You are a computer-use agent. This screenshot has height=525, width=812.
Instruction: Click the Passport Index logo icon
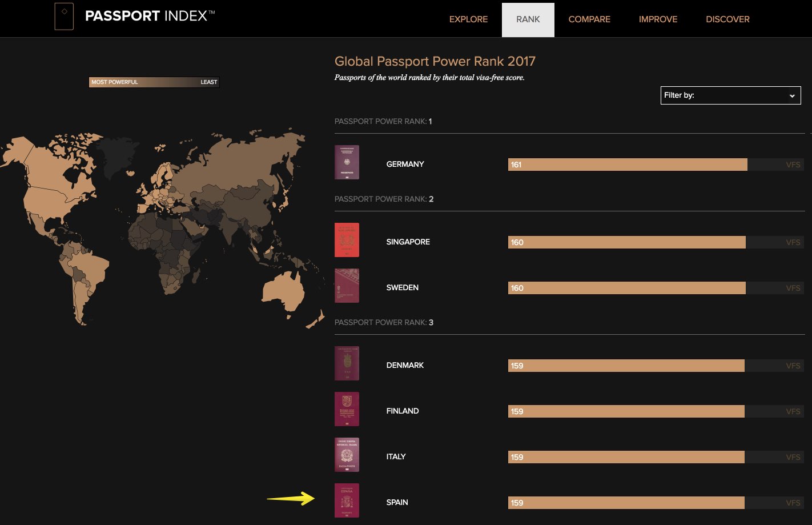(x=64, y=16)
